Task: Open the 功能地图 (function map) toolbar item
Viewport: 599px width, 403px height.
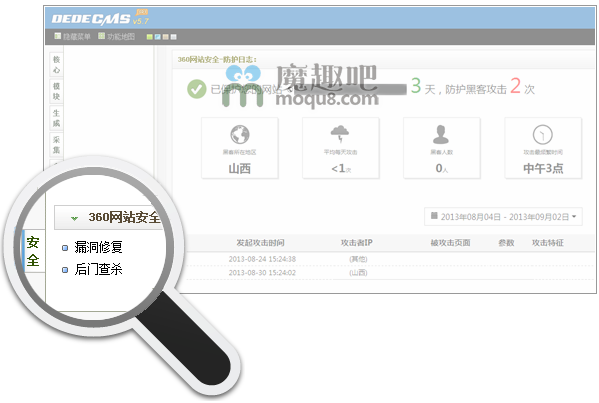Action: (117, 37)
